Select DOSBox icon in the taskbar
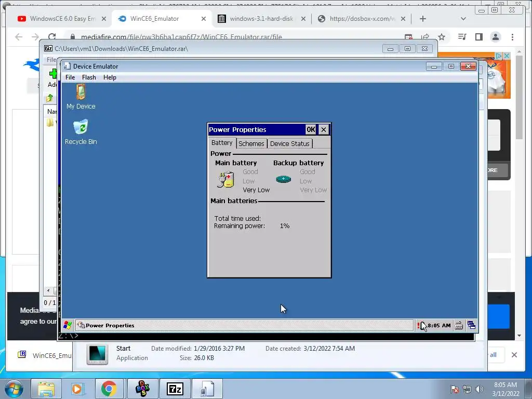Image resolution: width=532 pixels, height=399 pixels. (142, 389)
